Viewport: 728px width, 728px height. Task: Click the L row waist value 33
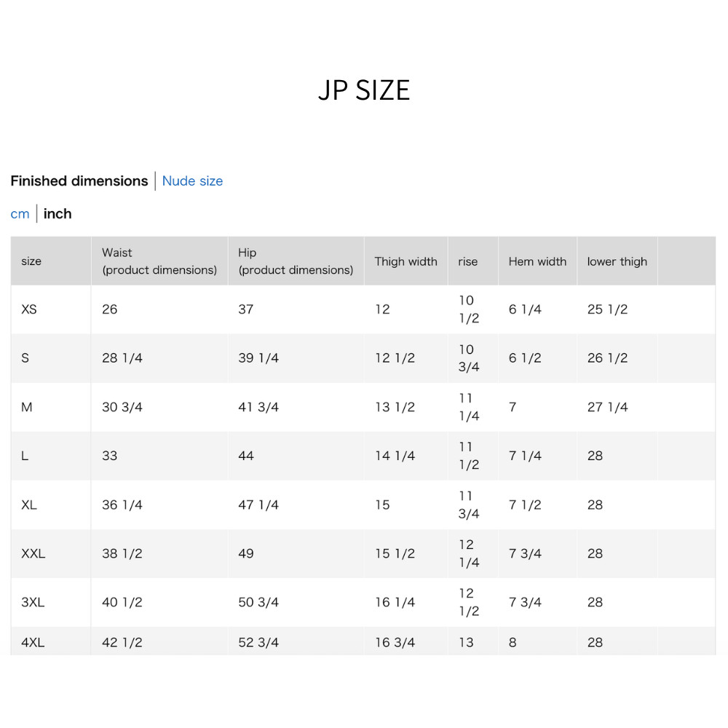[110, 456]
